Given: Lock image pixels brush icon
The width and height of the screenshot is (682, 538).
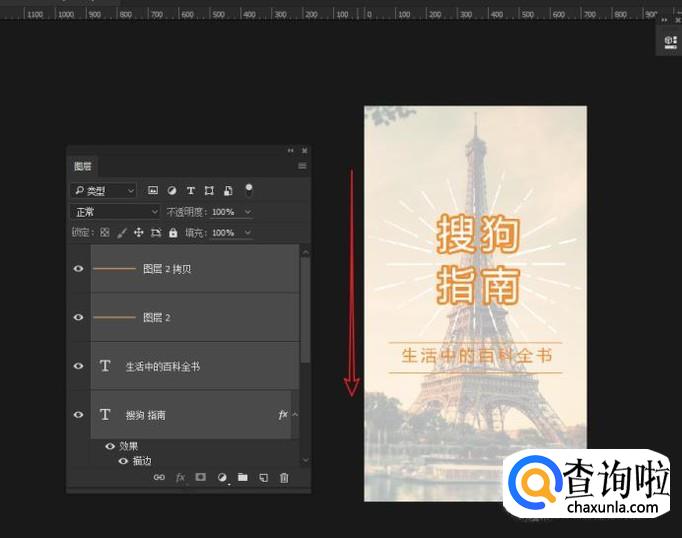Looking at the screenshot, I should tap(122, 233).
